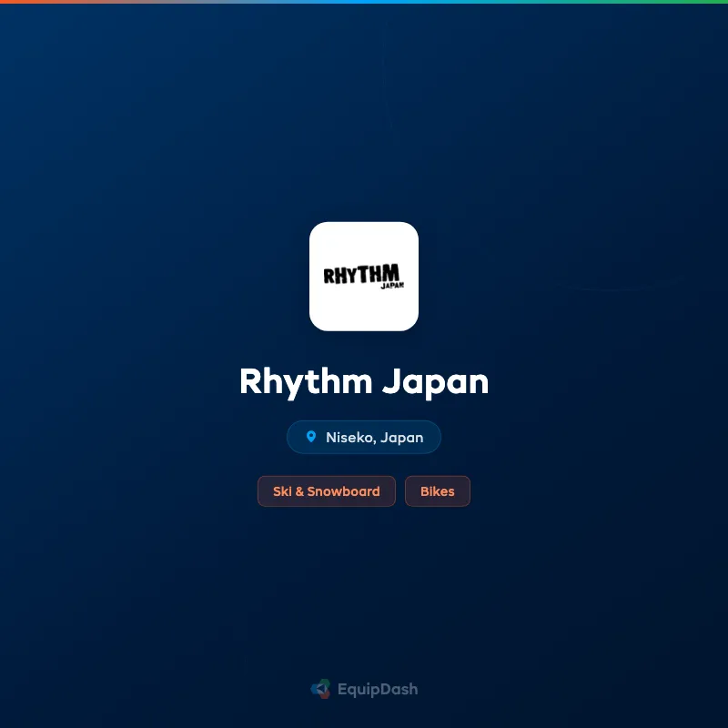Image resolution: width=728 pixels, height=728 pixels.
Task: Click the JAPAN text inside the logo
Action: (x=391, y=285)
